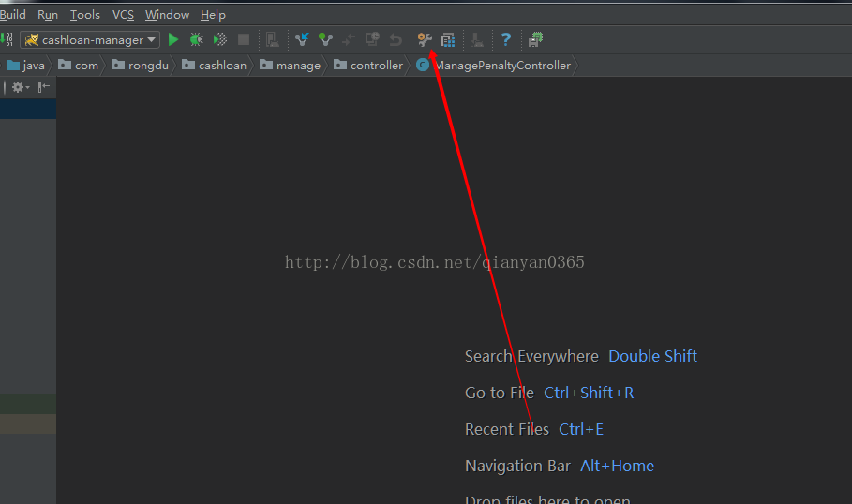Click the Go to File label
The width and height of the screenshot is (852, 504).
pyautogui.click(x=500, y=393)
